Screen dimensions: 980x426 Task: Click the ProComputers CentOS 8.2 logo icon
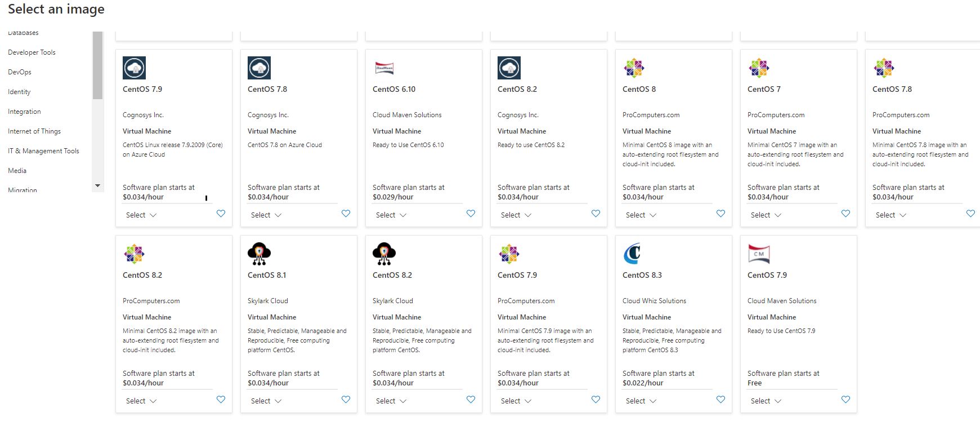[134, 254]
